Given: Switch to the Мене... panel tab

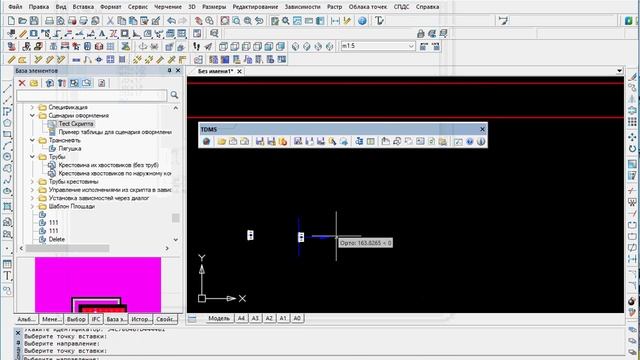Looking at the screenshot, I should [51, 319].
